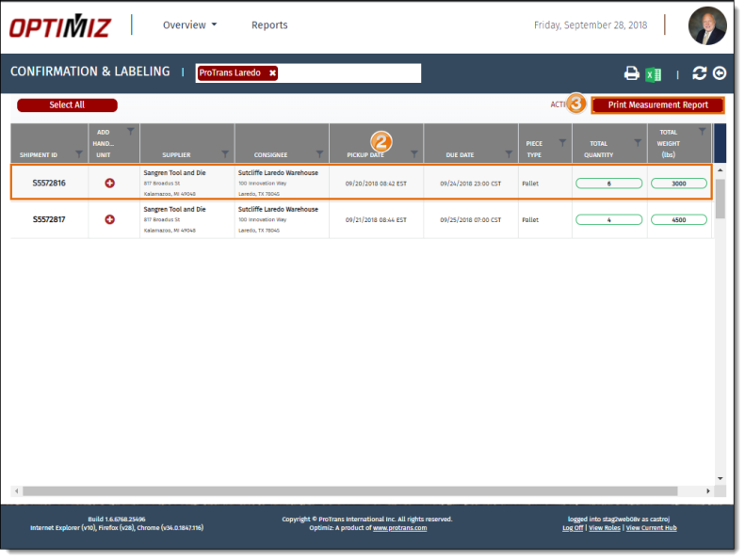Viewport: 745px width, 560px height.
Task: Click the View Roles link
Action: pyautogui.click(x=605, y=528)
